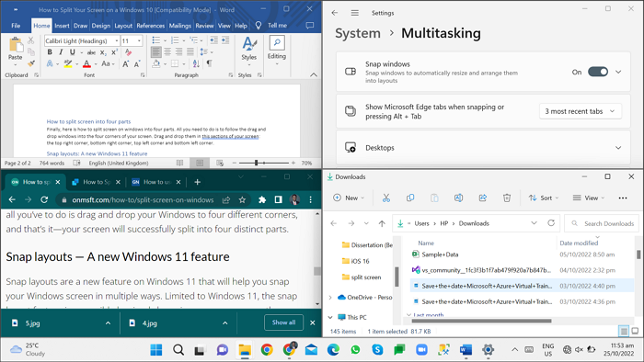Click the Paste icon in Word
The height and width of the screenshot is (362, 644).
(x=16, y=45)
